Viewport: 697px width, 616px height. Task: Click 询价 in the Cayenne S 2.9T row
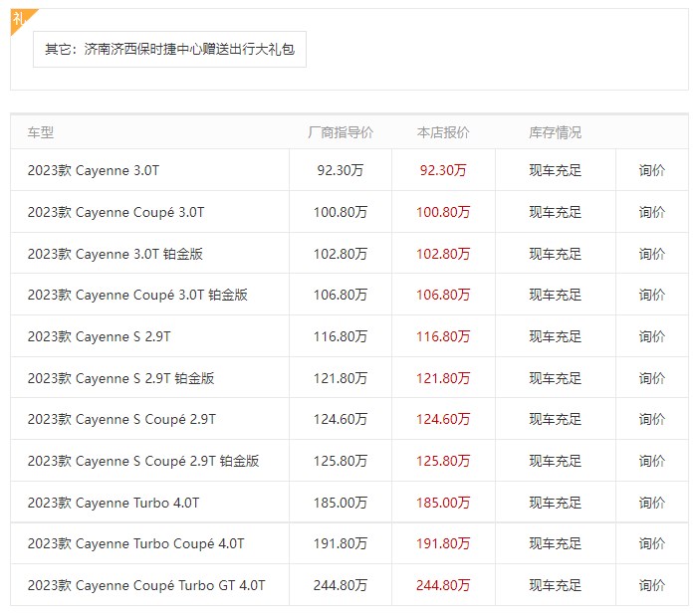pyautogui.click(x=651, y=336)
